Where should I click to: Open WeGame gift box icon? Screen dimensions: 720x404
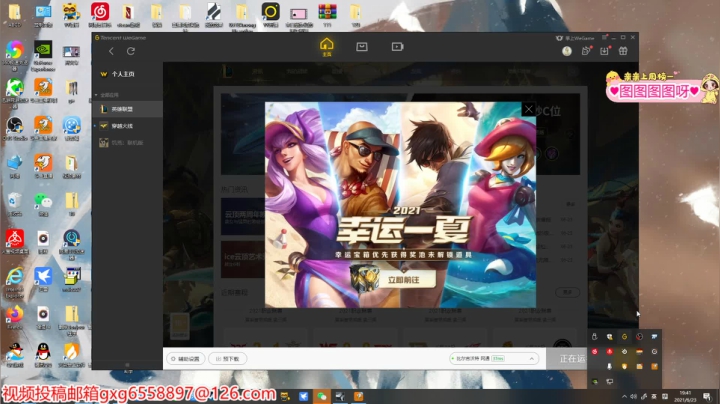click(623, 51)
